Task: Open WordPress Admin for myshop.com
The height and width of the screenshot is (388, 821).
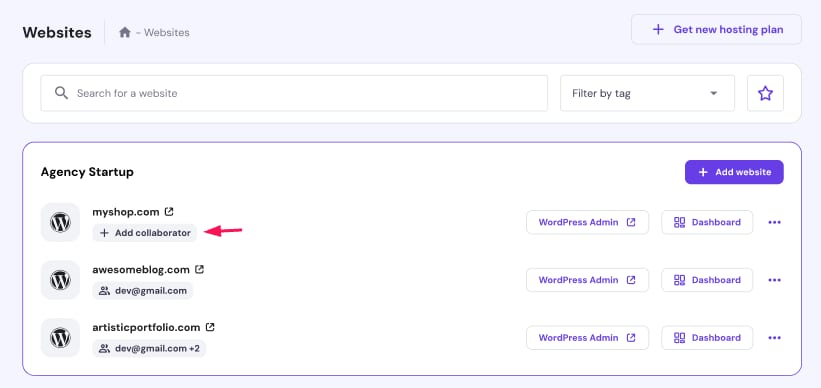Action: pos(587,222)
